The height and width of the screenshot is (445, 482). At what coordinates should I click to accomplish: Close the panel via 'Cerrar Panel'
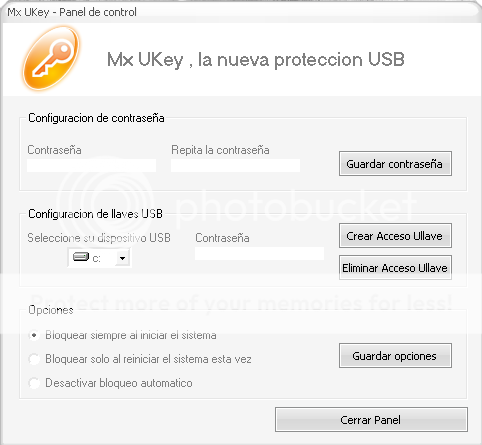tap(371, 419)
